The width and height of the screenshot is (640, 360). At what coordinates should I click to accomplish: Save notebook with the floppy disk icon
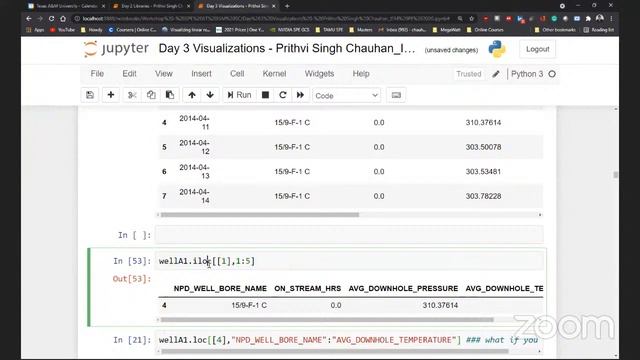[x=90, y=95]
